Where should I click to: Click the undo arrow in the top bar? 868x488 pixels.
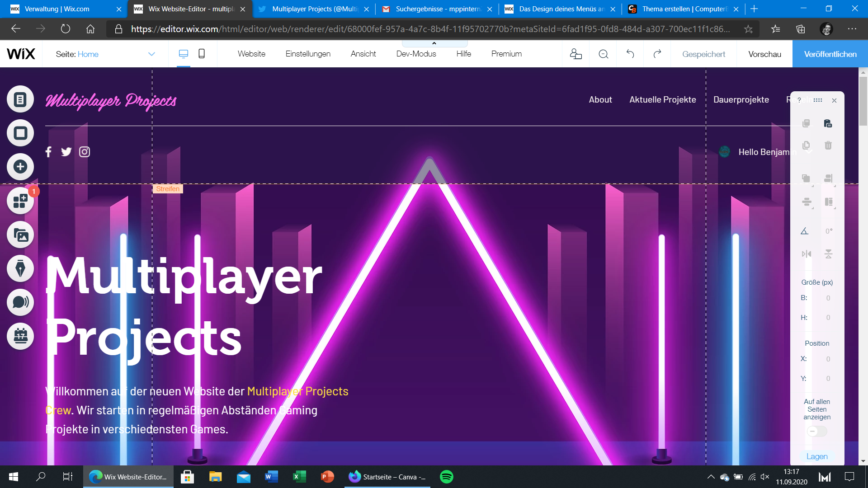[x=630, y=54]
